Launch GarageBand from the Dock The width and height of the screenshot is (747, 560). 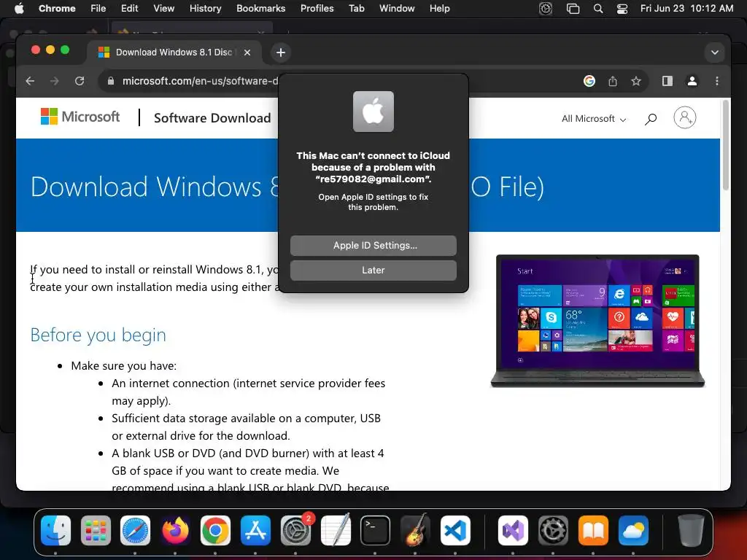(415, 530)
